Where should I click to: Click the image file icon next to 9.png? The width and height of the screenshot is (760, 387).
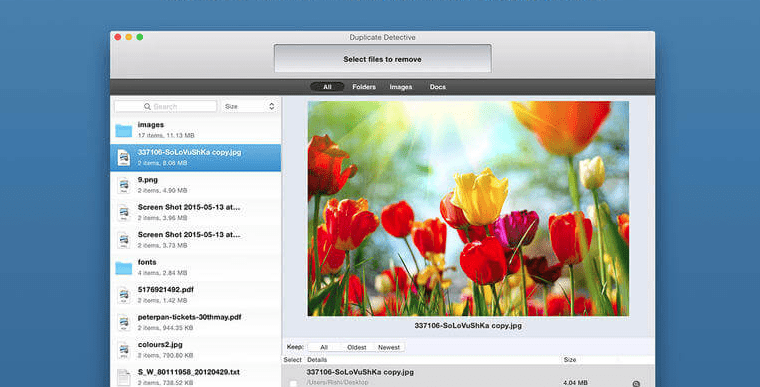(x=124, y=185)
